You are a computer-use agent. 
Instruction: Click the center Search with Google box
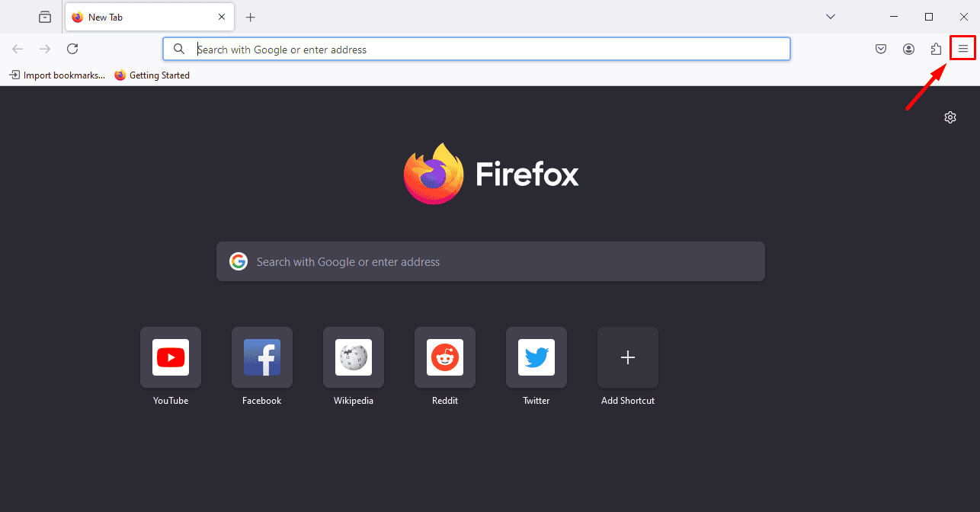[x=491, y=261]
